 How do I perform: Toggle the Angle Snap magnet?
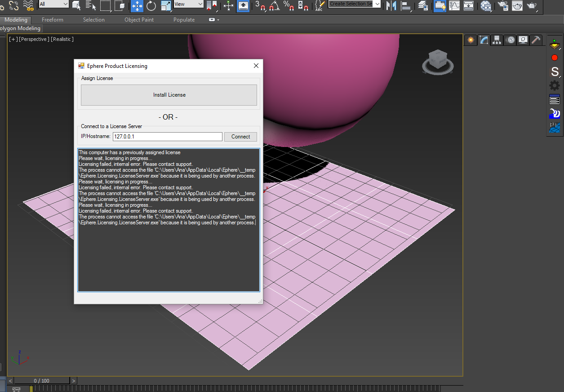click(275, 5)
